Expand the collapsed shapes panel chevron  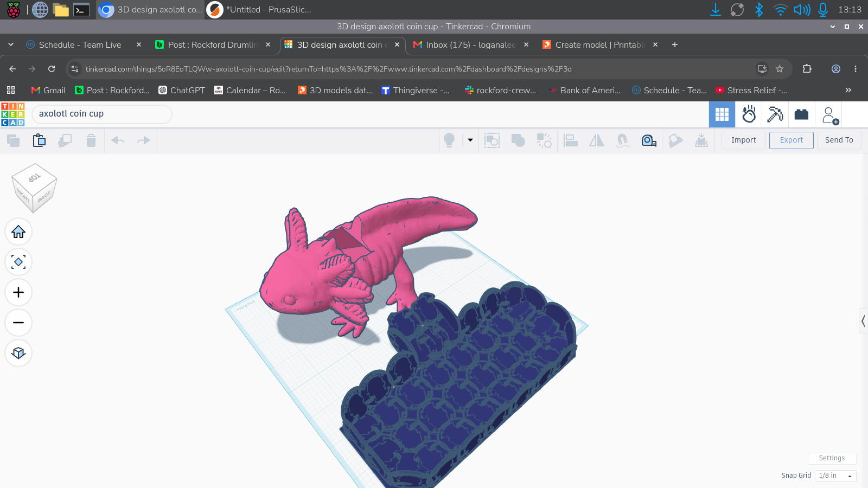point(863,321)
